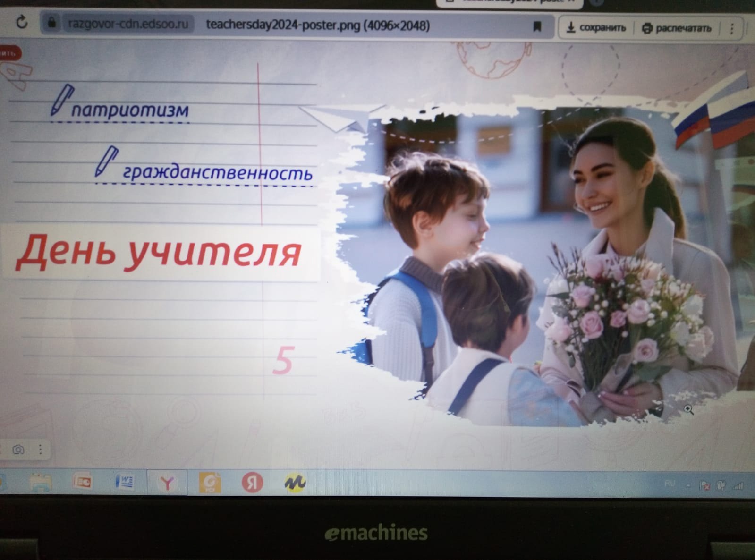Select the razgovor-cdn.edsoo.ru domain in the address bar
This screenshot has height=560, width=755.
click(128, 23)
